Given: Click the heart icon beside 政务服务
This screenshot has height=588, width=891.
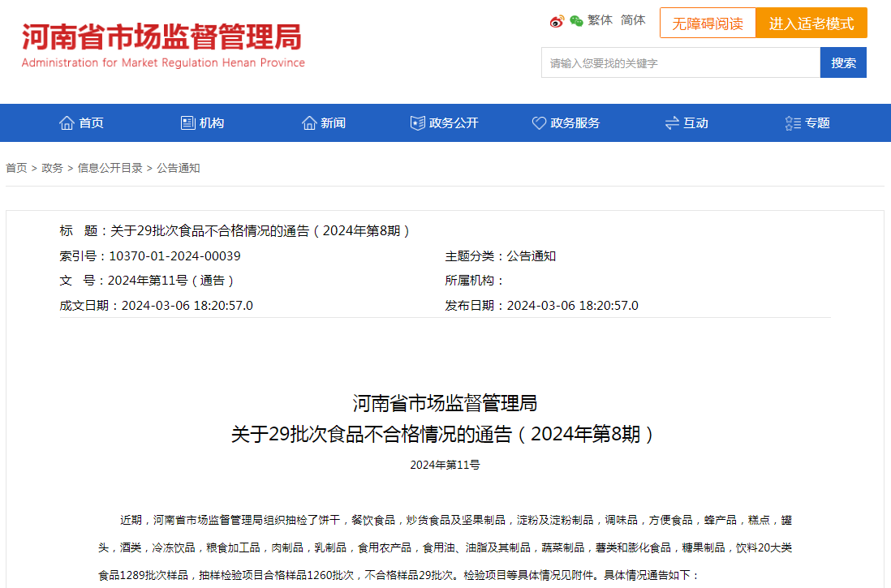Looking at the screenshot, I should (539, 122).
